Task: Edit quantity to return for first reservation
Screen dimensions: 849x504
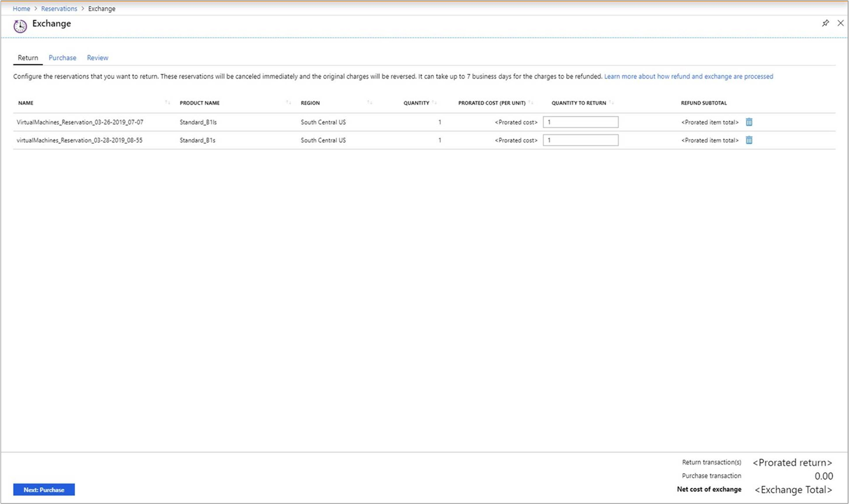Action: [581, 122]
